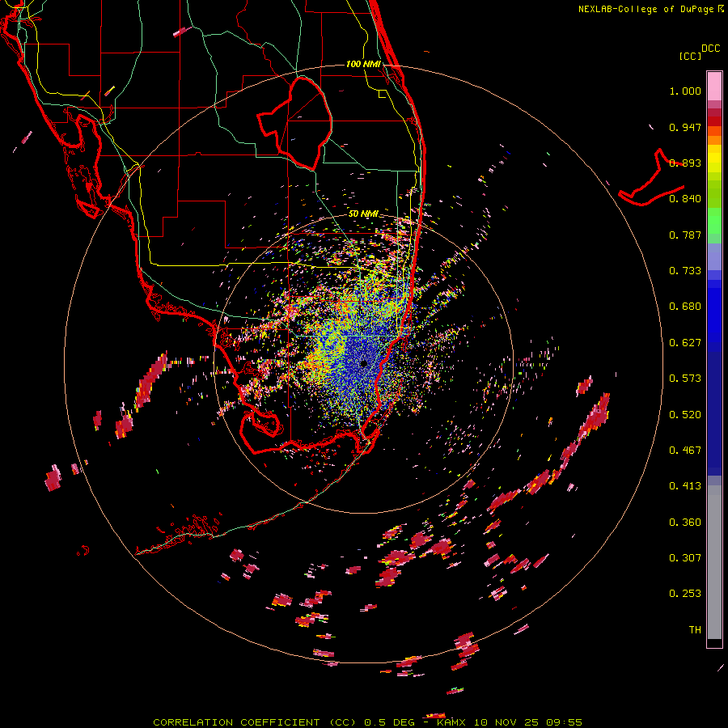Click the 0.840 scale value
This screenshot has height=728, width=728.
tap(685, 199)
